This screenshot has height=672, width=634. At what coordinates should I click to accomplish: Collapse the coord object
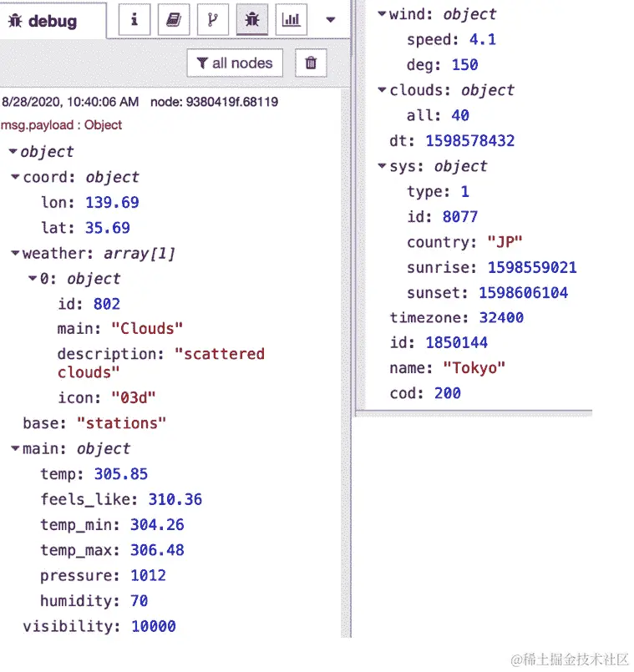[x=15, y=177]
